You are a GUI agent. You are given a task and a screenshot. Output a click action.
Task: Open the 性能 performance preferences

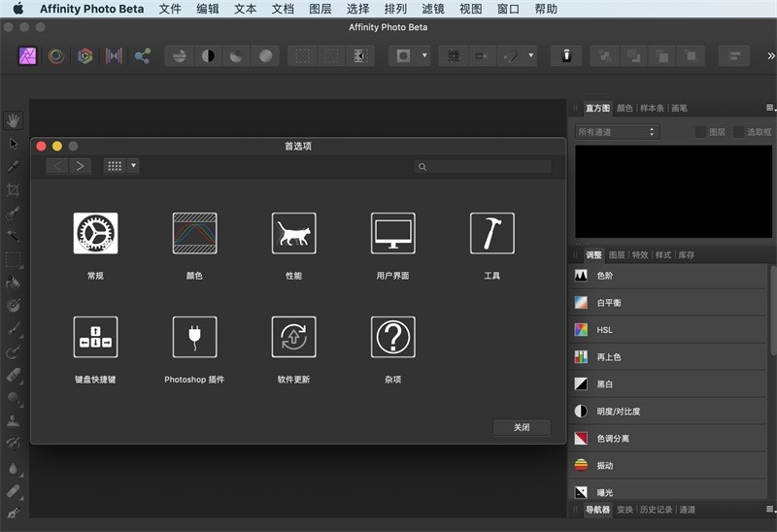coord(294,233)
